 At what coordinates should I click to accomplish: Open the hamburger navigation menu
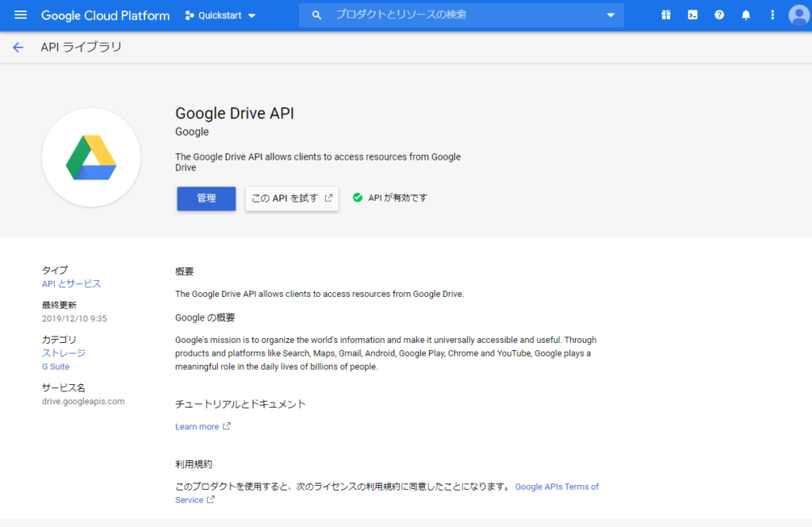[21, 15]
